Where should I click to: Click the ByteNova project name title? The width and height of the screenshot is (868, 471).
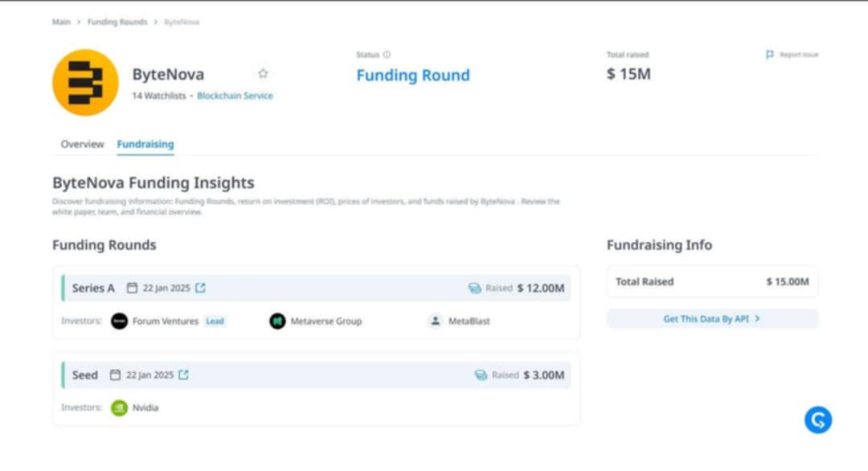click(168, 74)
